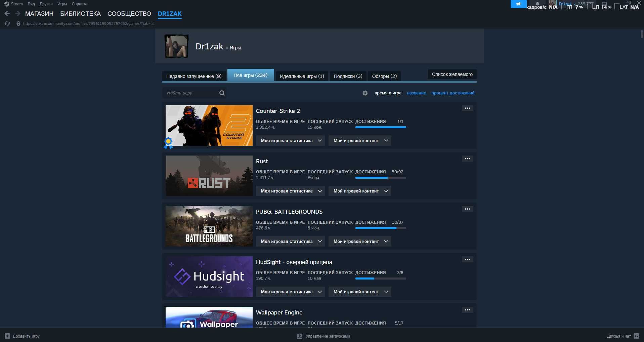Open the PUBG BATTLEGROUNDS cover image
The image size is (644, 342).
coord(209,226)
